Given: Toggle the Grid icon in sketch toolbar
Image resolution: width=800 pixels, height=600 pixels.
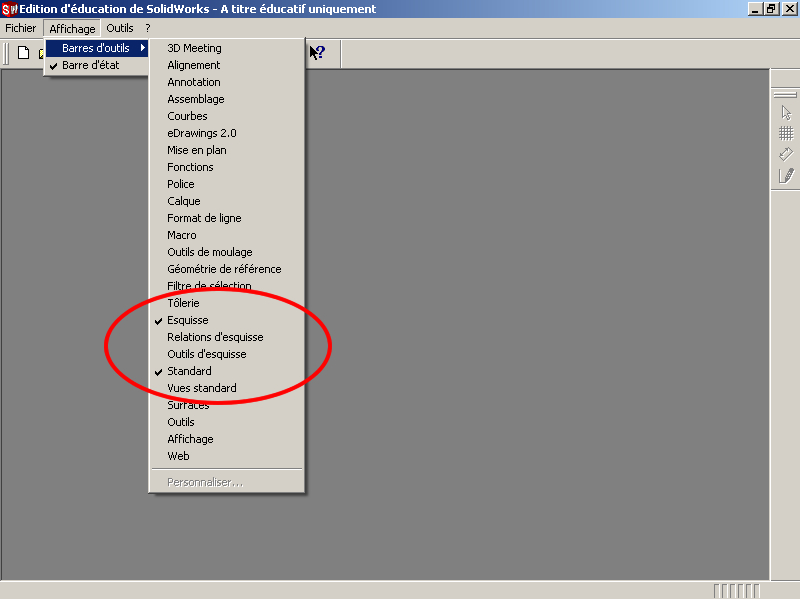Looking at the screenshot, I should (x=786, y=134).
